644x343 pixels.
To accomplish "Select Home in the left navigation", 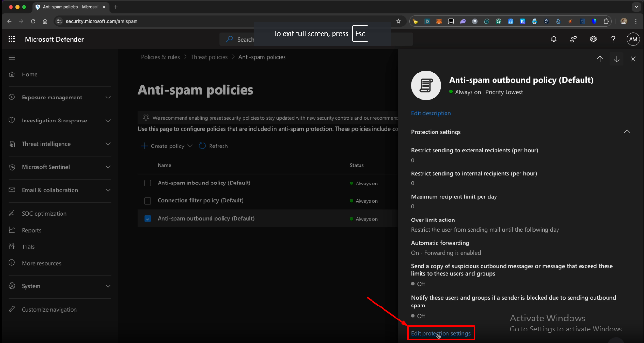I will point(29,74).
